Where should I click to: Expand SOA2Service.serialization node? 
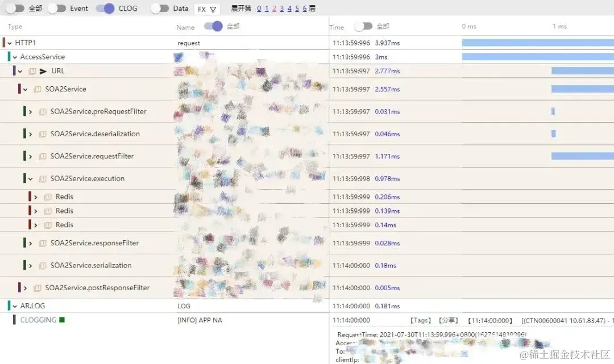30,266
